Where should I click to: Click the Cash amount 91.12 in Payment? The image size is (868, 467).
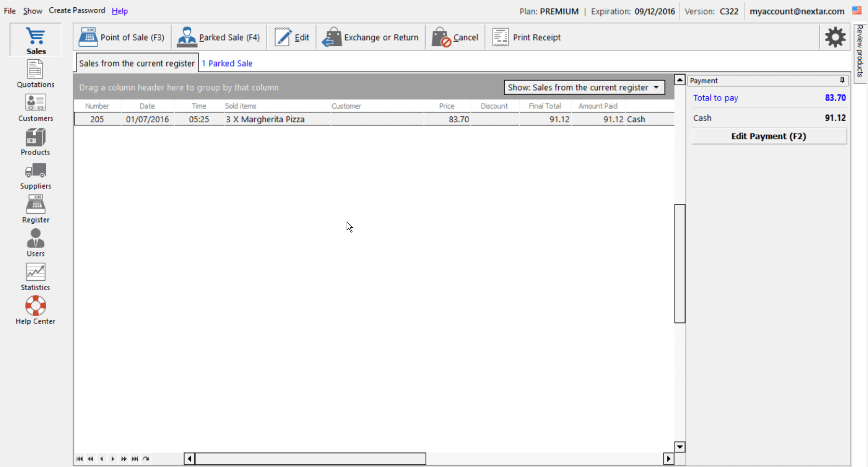point(835,118)
